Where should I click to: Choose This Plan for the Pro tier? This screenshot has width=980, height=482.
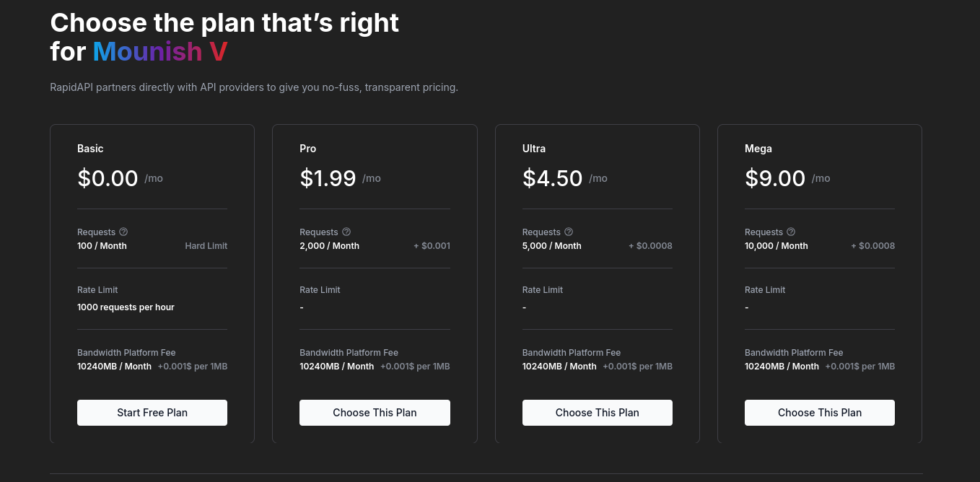(x=375, y=413)
